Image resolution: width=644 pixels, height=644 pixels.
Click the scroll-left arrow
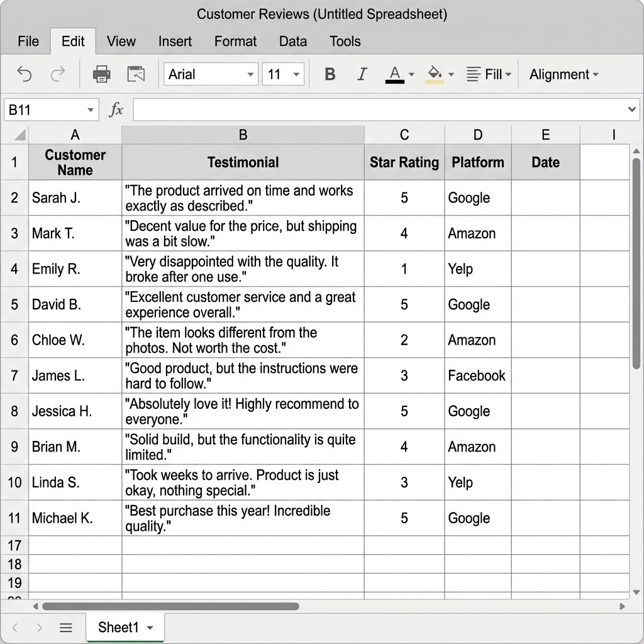[x=35, y=606]
